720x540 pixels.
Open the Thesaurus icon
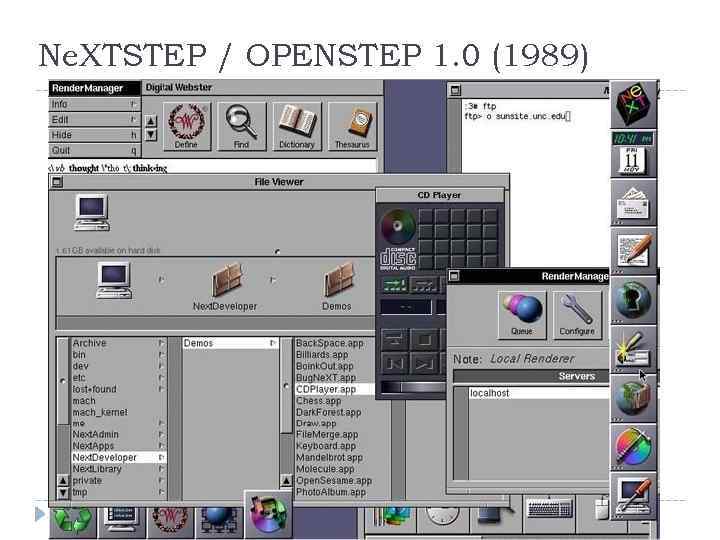(x=352, y=126)
